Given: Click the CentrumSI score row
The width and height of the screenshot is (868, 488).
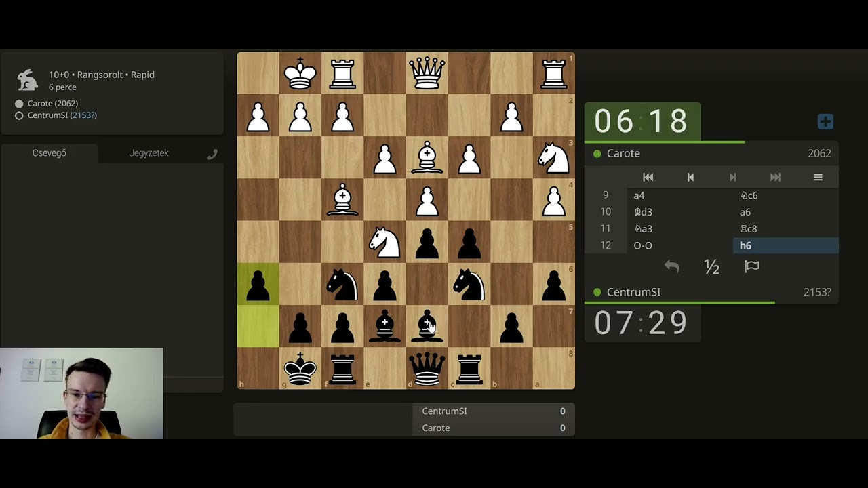Looking at the screenshot, I should click(494, 411).
